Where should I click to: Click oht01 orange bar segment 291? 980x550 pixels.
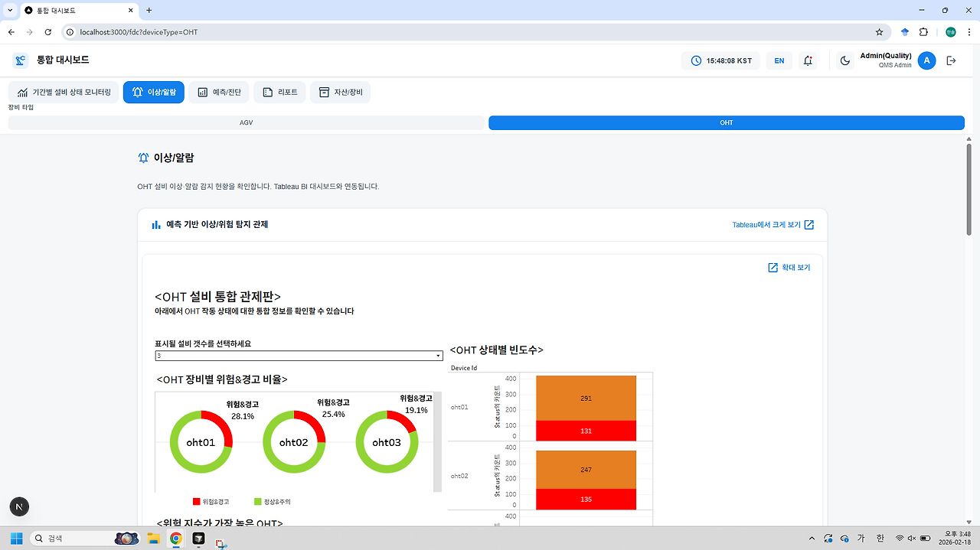586,398
